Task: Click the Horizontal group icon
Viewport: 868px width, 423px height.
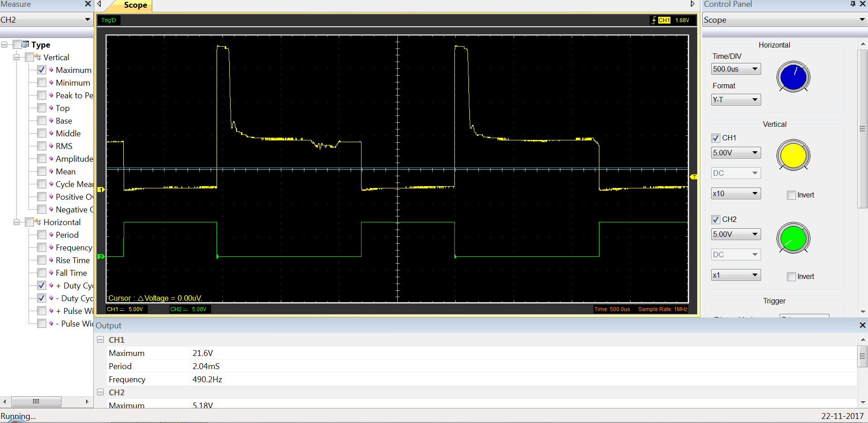Action: (x=38, y=222)
